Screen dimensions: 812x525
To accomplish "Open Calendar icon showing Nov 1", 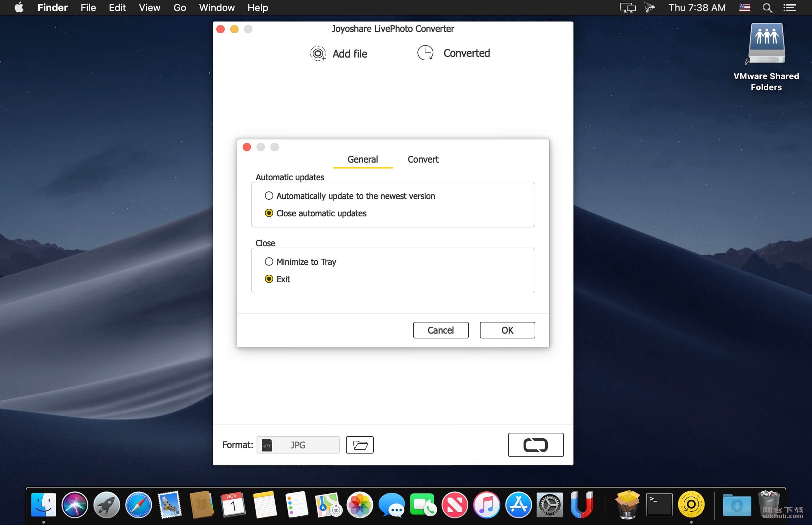I will pyautogui.click(x=233, y=505).
